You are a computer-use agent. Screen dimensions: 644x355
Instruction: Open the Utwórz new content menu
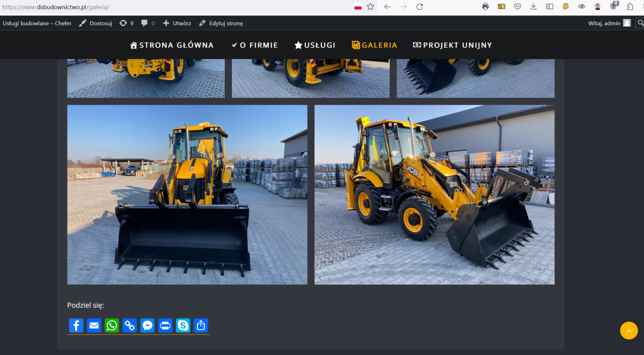177,23
